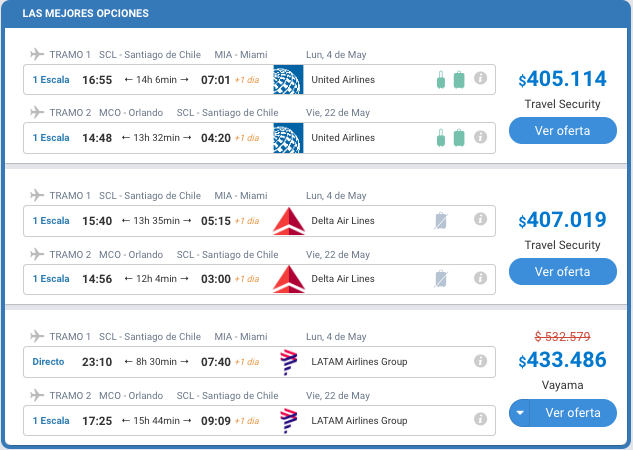Click plane icon beside LATAM TRAMO 2
This screenshot has width=633, height=450.
point(37,395)
